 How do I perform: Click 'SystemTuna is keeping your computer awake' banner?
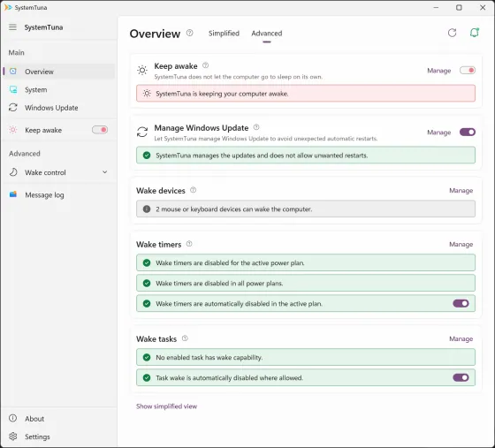click(x=306, y=94)
